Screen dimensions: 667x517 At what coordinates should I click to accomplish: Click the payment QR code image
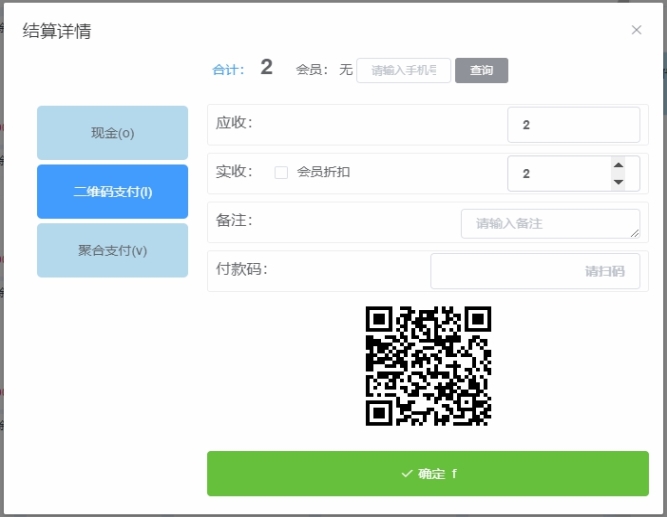[428, 366]
